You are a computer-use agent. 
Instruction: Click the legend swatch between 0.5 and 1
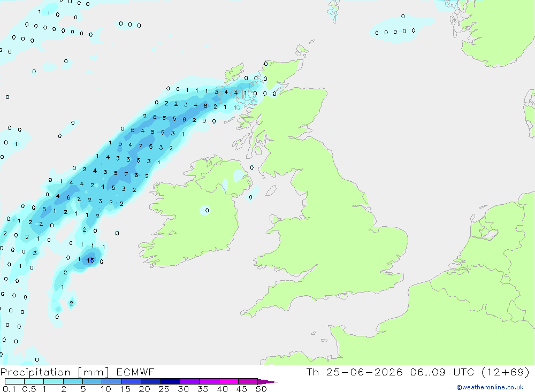click(x=34, y=381)
